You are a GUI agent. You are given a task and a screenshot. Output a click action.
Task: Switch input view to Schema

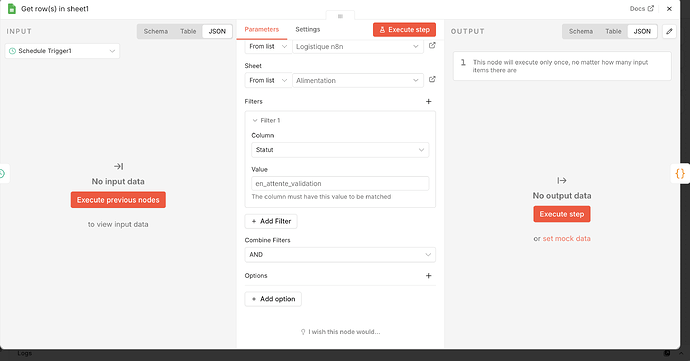156,31
